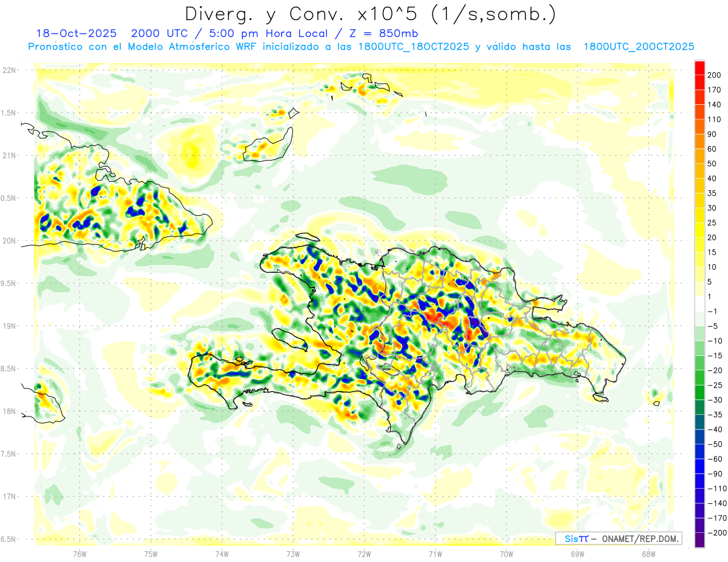Click the "75W" longitude label
728x562 pixels.
coord(151,554)
